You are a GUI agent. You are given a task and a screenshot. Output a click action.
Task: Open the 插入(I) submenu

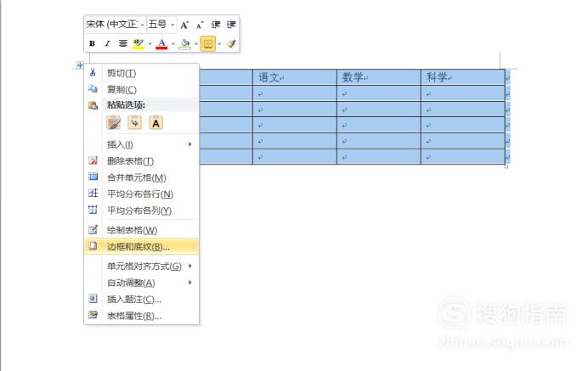[141, 144]
